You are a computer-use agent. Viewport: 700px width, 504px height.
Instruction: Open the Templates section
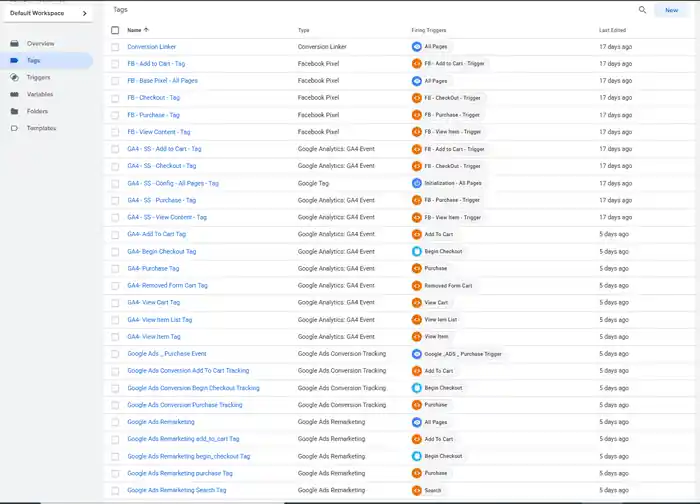[41, 128]
